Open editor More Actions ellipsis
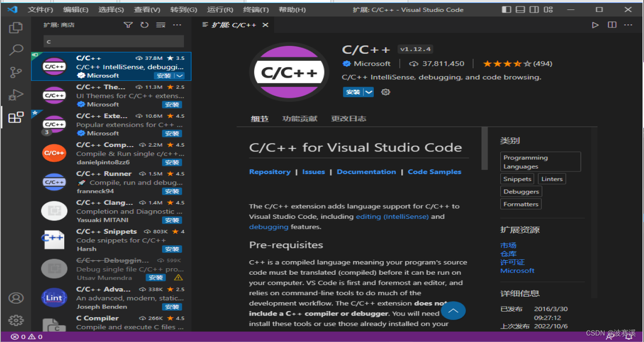Screen dimensions: 644x342 tap(629, 25)
